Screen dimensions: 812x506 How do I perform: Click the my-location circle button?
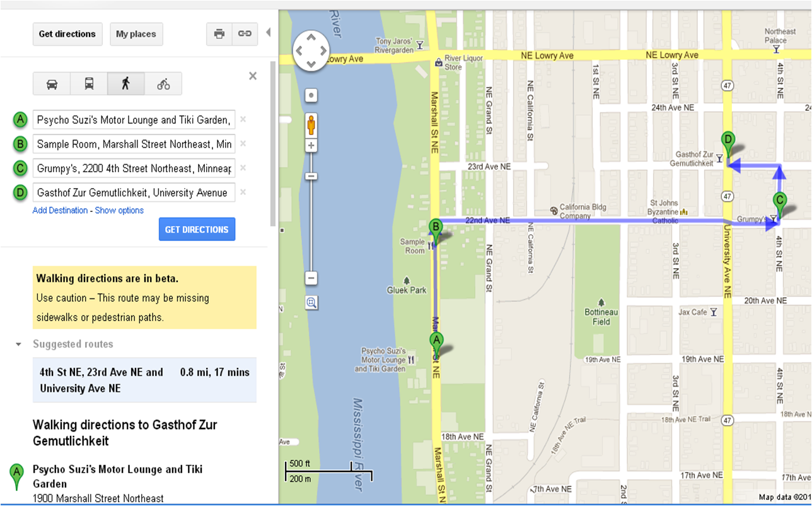tap(311, 96)
